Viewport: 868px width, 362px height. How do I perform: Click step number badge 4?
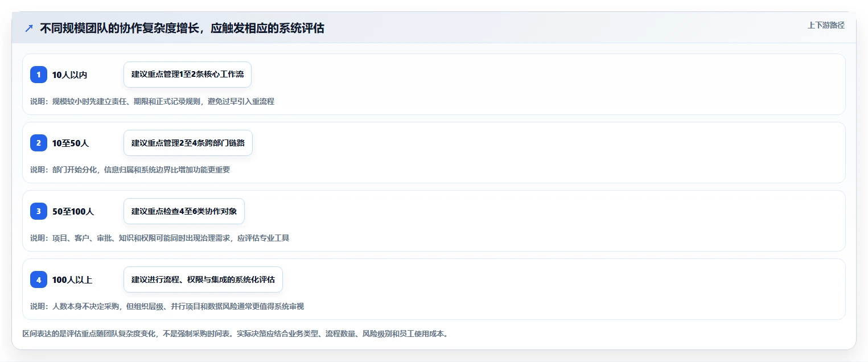39,279
